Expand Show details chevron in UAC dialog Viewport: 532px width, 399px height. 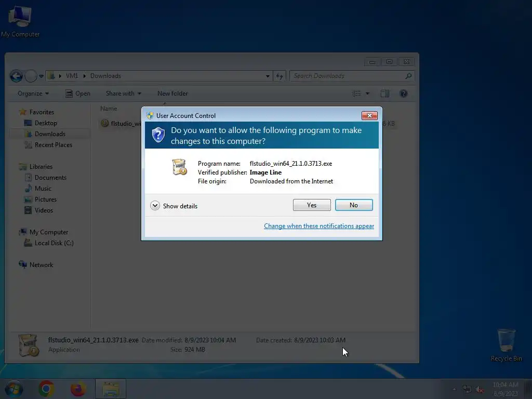pyautogui.click(x=155, y=206)
